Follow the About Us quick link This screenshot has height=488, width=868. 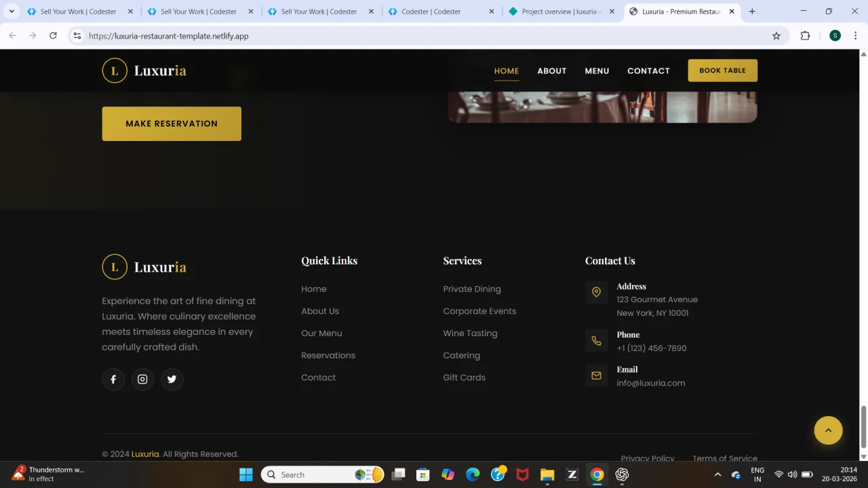pyautogui.click(x=320, y=311)
